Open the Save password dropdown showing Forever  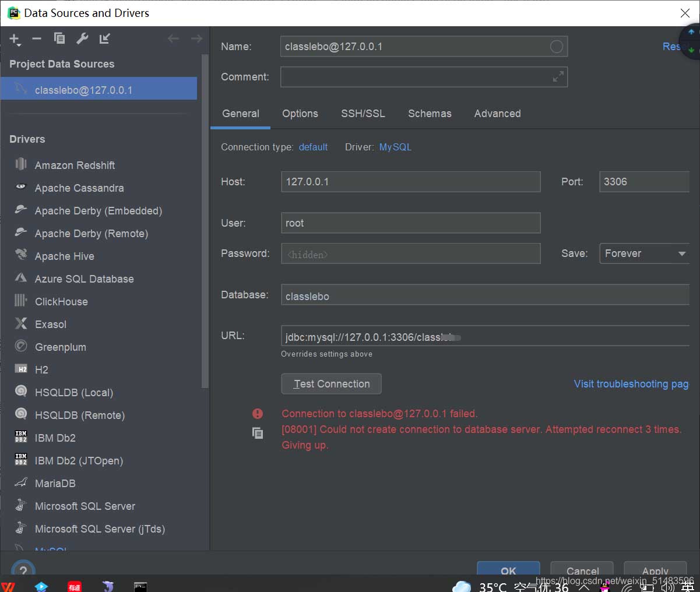tap(644, 253)
